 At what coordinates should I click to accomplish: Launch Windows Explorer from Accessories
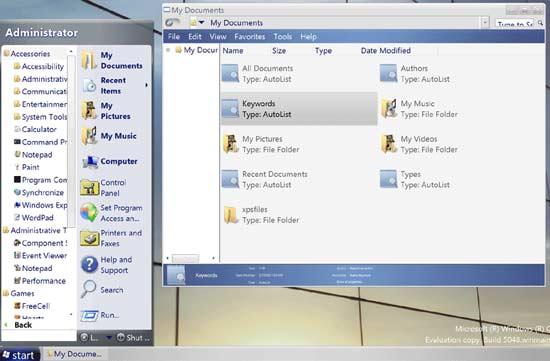40,205
